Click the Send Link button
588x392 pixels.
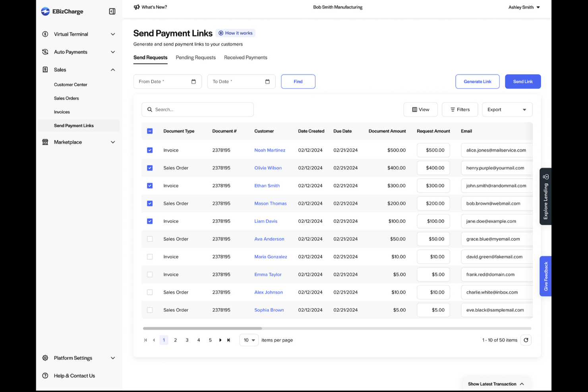(x=522, y=81)
